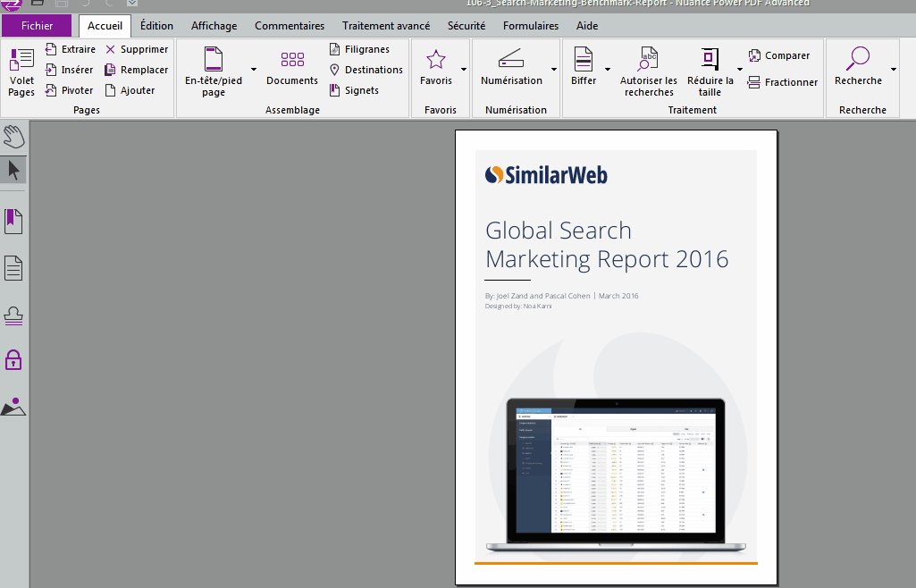The height and width of the screenshot is (588, 916).
Task: Open the pages side panel
Action: 13,267
